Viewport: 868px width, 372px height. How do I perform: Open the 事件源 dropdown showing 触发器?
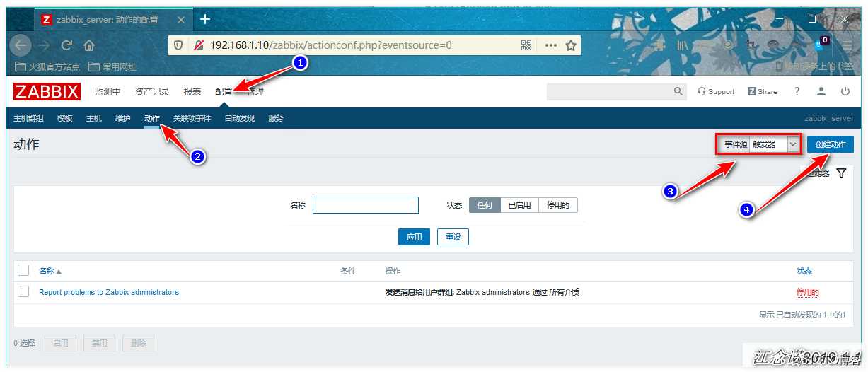point(775,144)
